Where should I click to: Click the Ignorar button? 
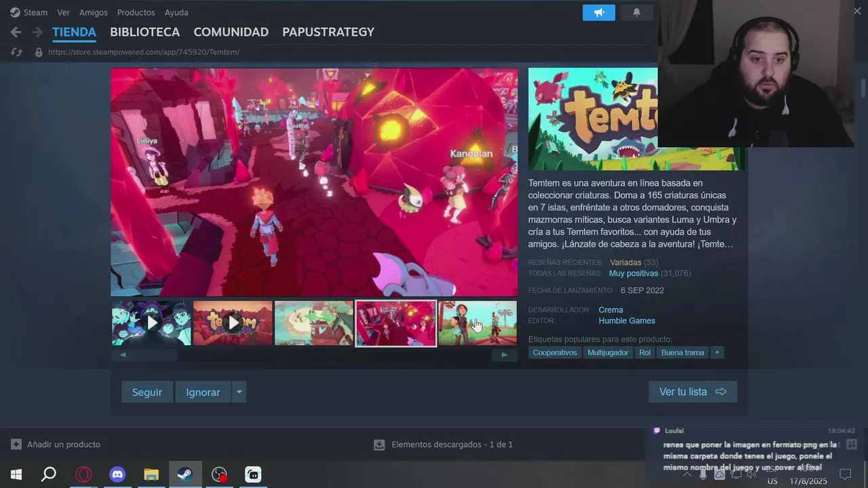(x=203, y=392)
